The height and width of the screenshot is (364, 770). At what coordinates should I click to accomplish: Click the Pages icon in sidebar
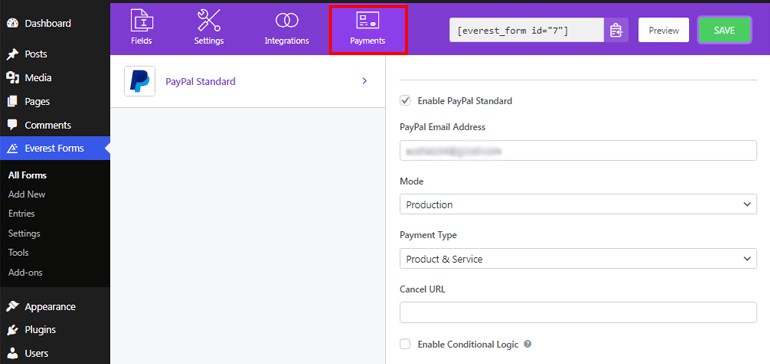13,102
